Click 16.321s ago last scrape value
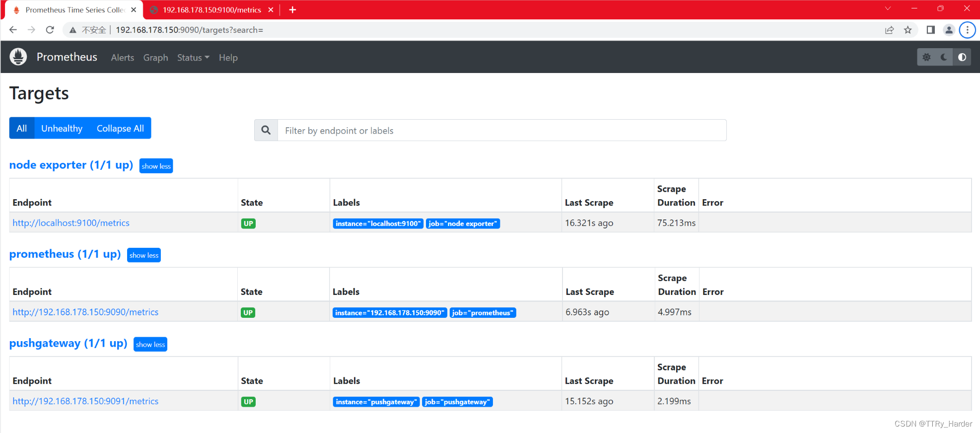980x433 pixels. click(x=589, y=223)
